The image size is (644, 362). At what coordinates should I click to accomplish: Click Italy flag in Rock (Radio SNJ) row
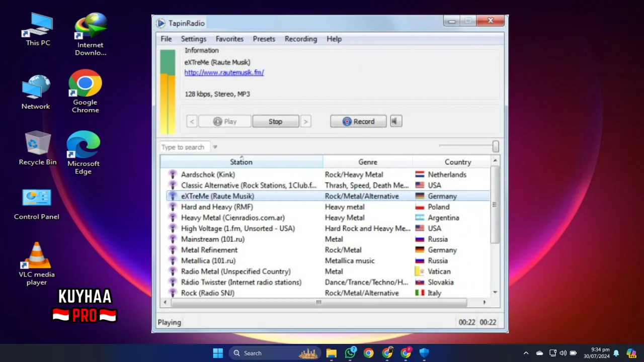(420, 293)
